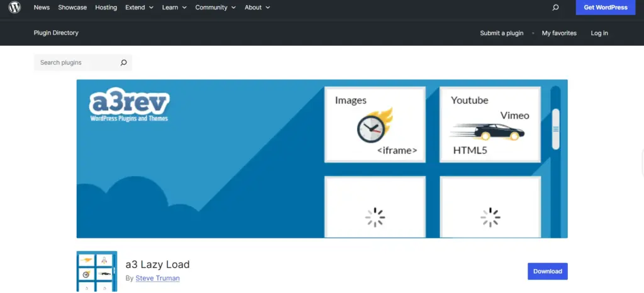This screenshot has width=644, height=293.
Task: Click Submit a plugin link
Action: coord(501,33)
